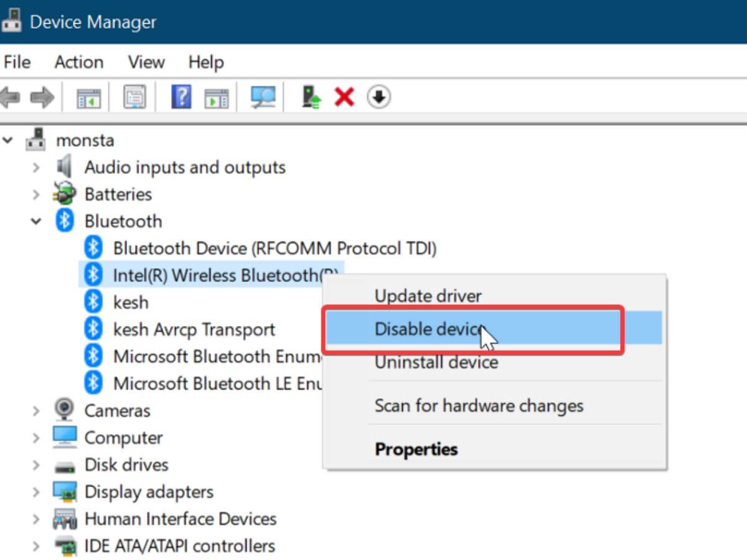Expand Audio inputs and outputs

point(36,167)
